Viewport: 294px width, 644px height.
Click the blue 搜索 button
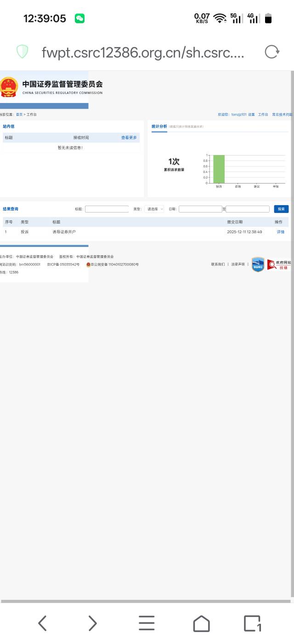[x=281, y=209]
